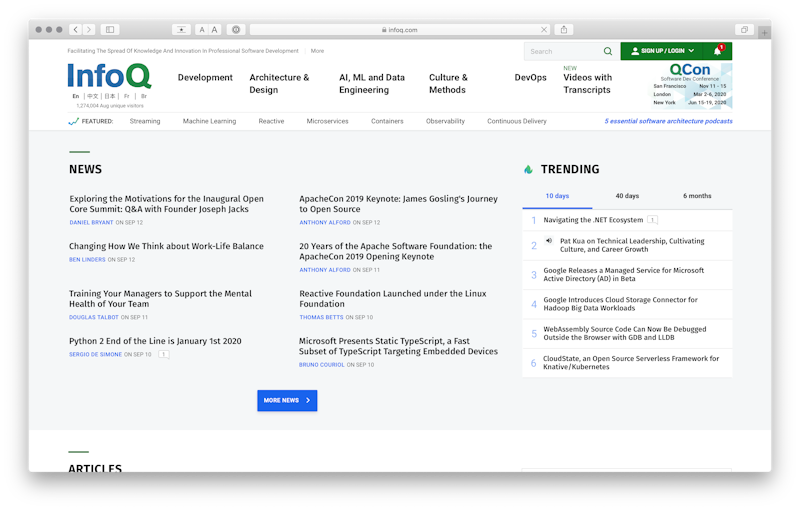Viewport: 800px width, 510px height.
Task: Click the More News button
Action: pyautogui.click(x=287, y=400)
